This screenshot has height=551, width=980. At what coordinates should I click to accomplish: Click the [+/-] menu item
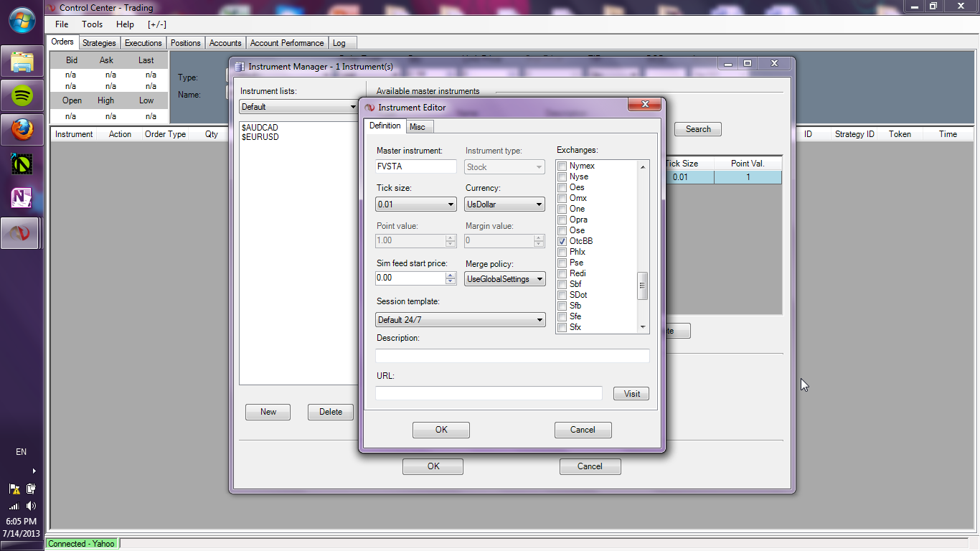pyautogui.click(x=157, y=24)
